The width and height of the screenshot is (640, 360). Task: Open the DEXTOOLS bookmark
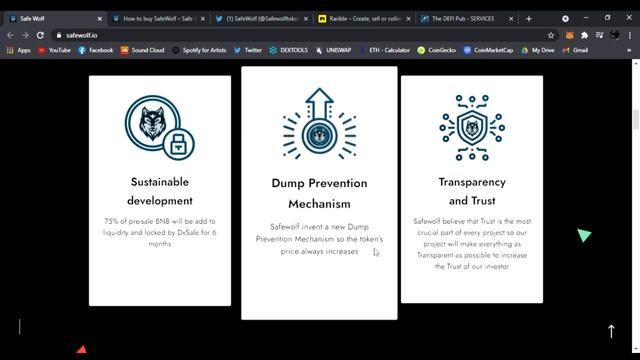coord(289,50)
